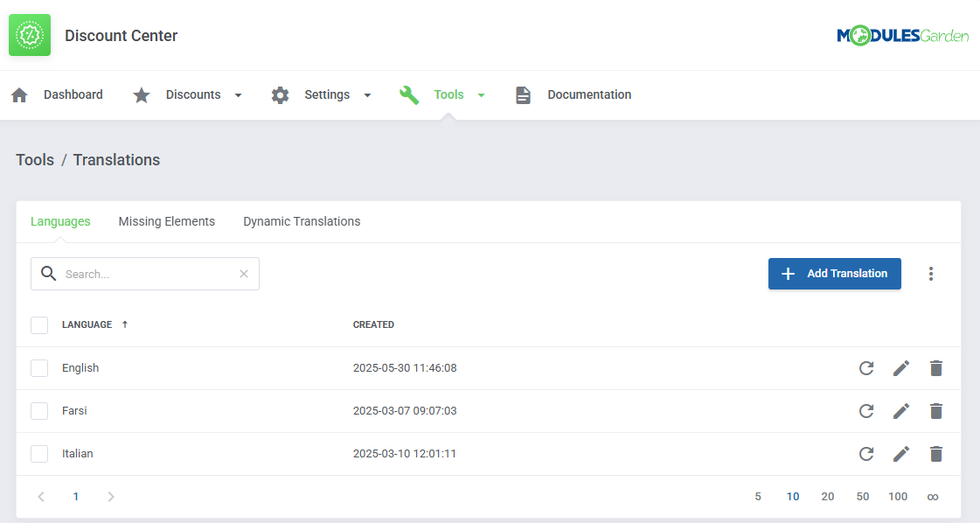The height and width of the screenshot is (523, 980).
Task: Show unlimited entries with infinity symbol
Action: pos(933,497)
